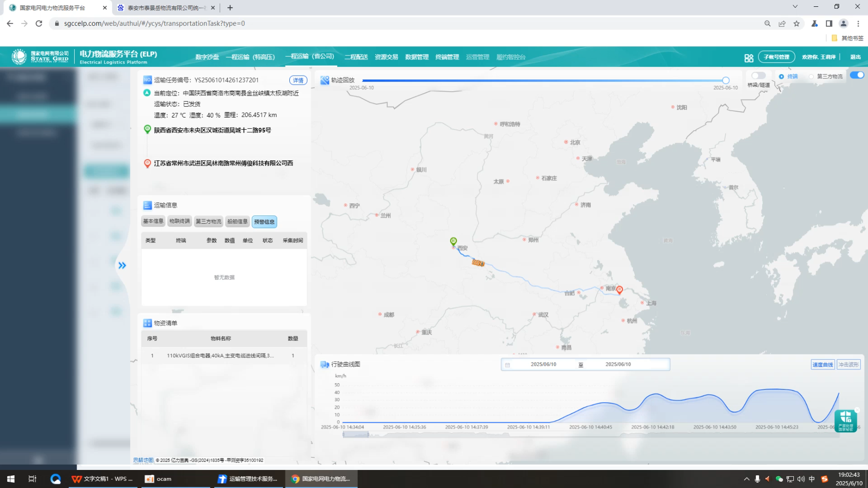Show hidden system tray icons
This screenshot has width=868, height=488.
click(746, 479)
